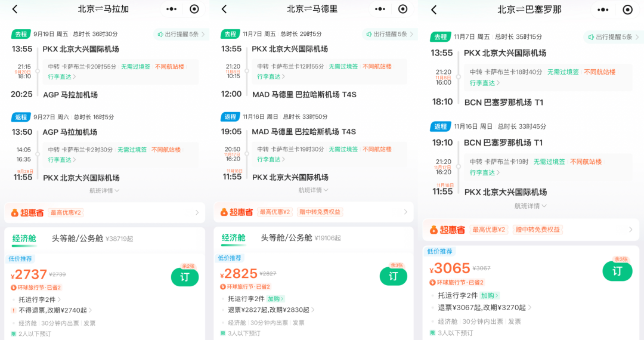Tap 环球旅行节·已省2 label under ¥3065
The height and width of the screenshot is (340, 644).
click(x=457, y=283)
